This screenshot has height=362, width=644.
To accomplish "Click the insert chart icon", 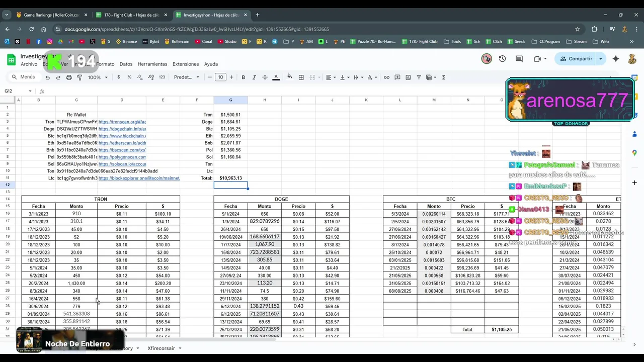I will [408, 77].
